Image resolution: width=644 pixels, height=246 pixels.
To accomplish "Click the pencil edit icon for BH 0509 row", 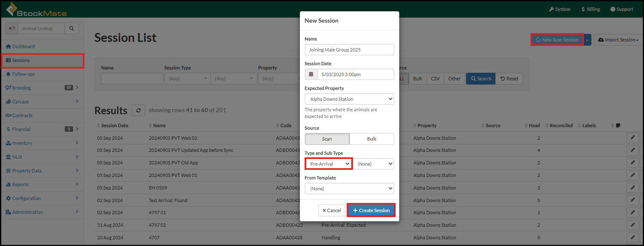I will [632, 188].
